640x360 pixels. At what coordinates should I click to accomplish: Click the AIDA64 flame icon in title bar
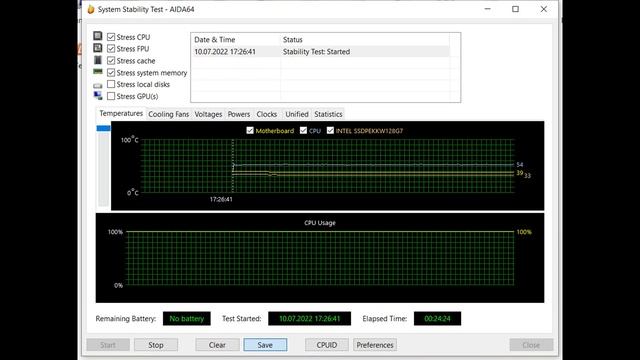tap(91, 9)
